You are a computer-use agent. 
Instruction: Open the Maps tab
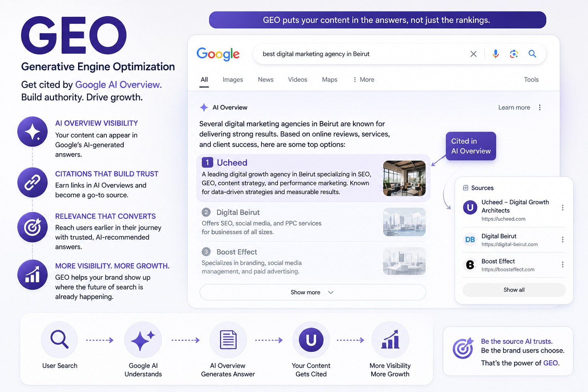330,80
